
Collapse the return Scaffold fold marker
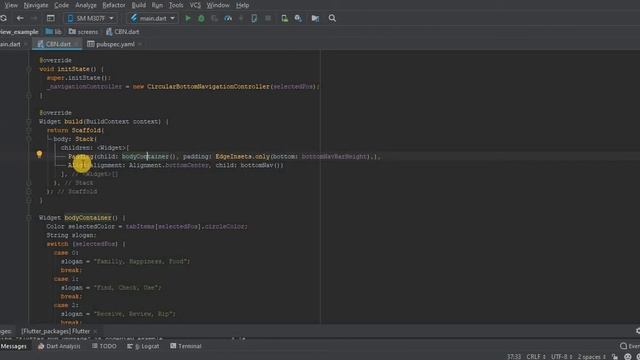tap(29, 130)
